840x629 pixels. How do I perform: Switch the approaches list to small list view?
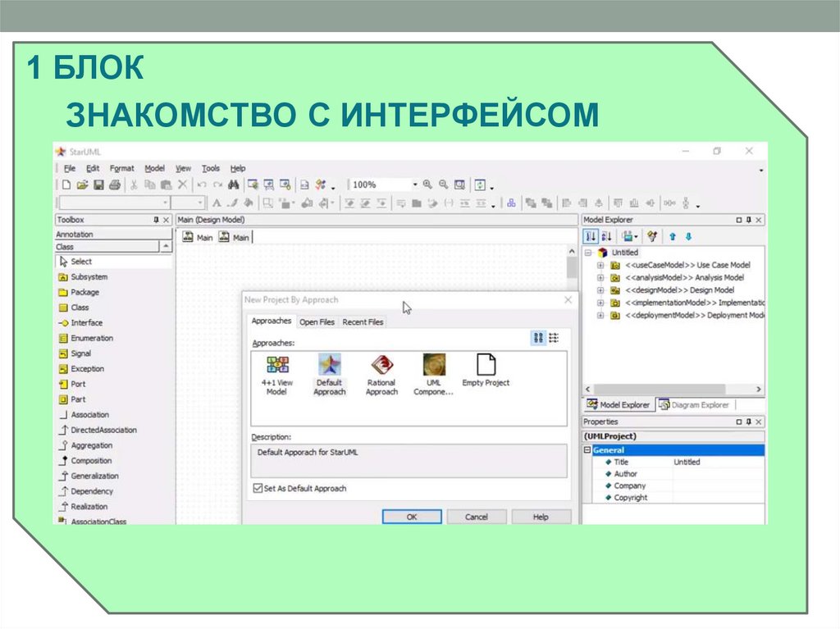point(554,338)
